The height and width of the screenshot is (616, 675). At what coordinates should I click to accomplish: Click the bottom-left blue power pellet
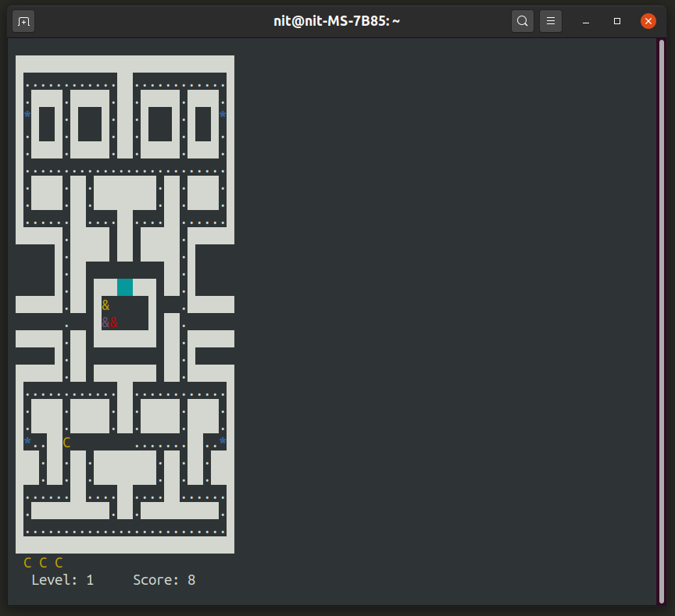tap(27, 441)
